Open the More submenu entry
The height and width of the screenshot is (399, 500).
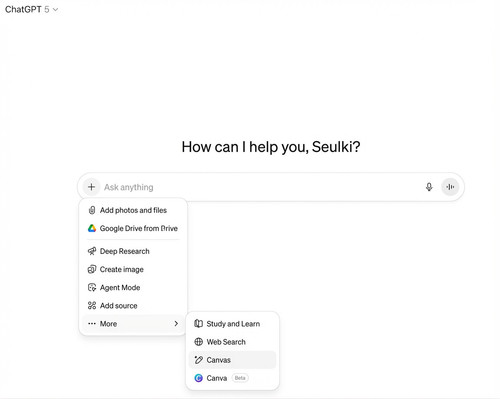pos(133,324)
